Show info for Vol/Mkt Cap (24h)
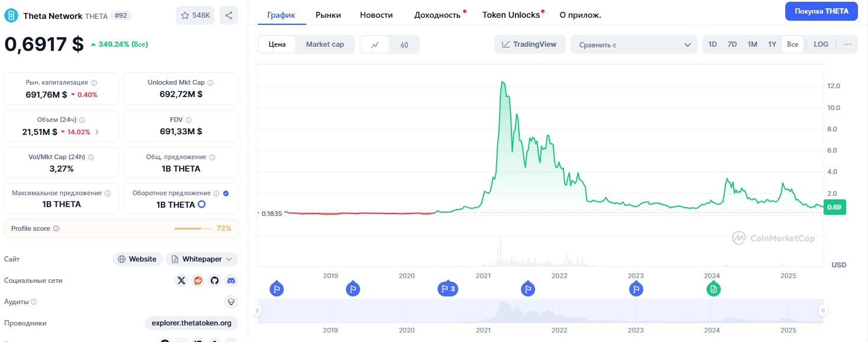Viewport: 868px width, 342px height. (x=91, y=157)
